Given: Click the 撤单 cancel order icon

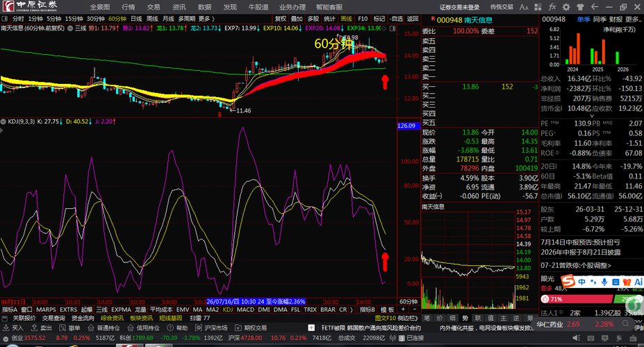Looking at the screenshot, I should 69,328.
